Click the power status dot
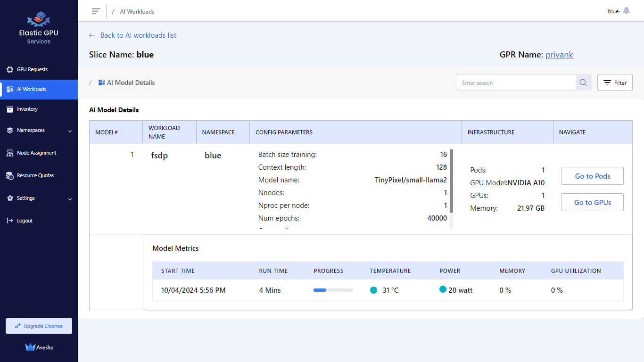Screen dimensions: 644x362 [443, 289]
